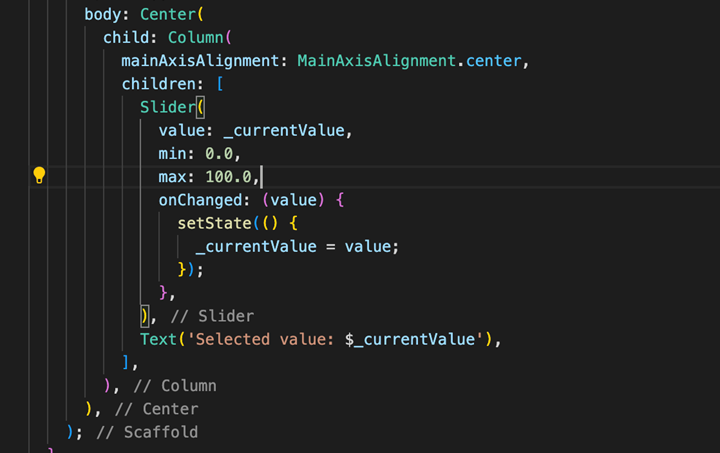The image size is (720, 453).
Task: Click the min value 0.0
Action: (219, 154)
